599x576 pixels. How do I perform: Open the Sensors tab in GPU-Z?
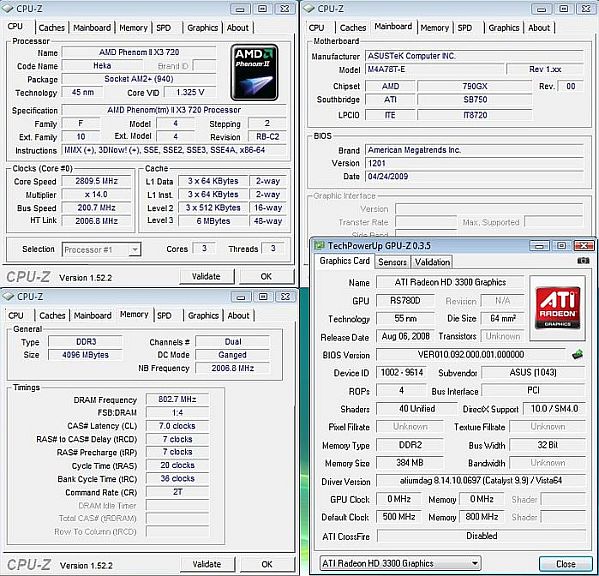click(x=392, y=262)
